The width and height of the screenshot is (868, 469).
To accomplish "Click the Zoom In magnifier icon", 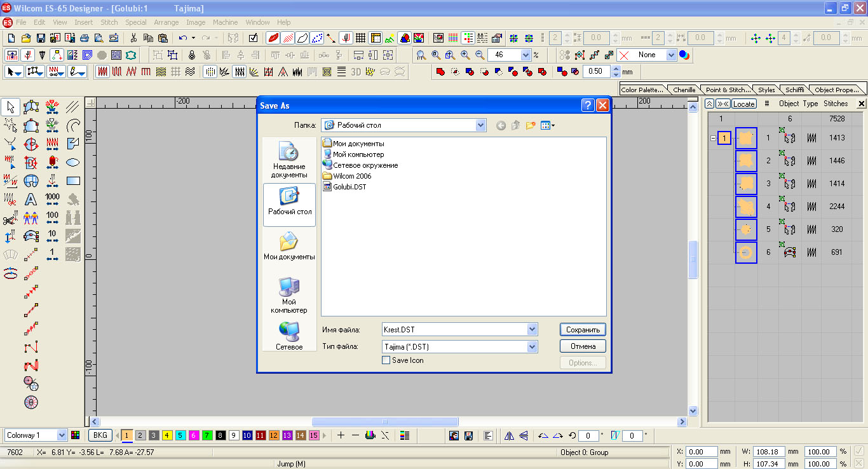I will 465,55.
